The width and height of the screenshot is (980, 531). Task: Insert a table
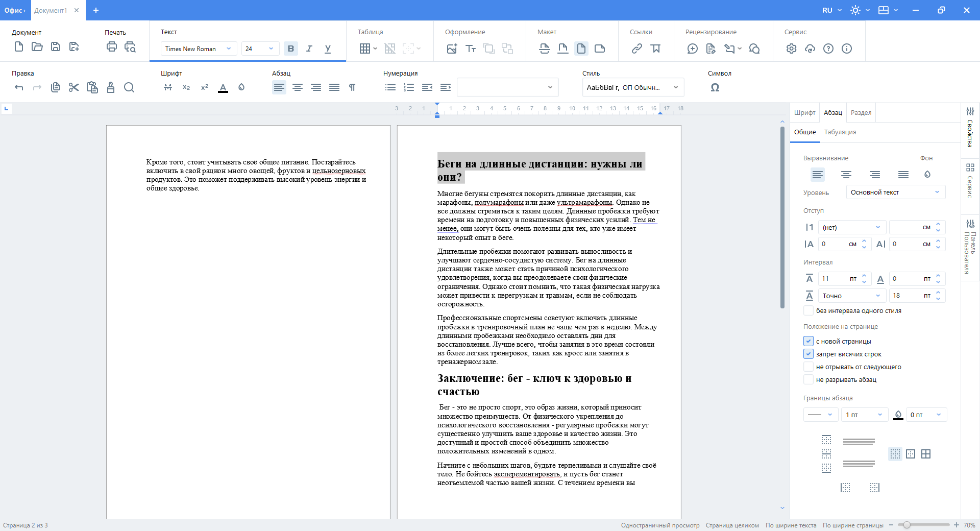pyautogui.click(x=365, y=47)
